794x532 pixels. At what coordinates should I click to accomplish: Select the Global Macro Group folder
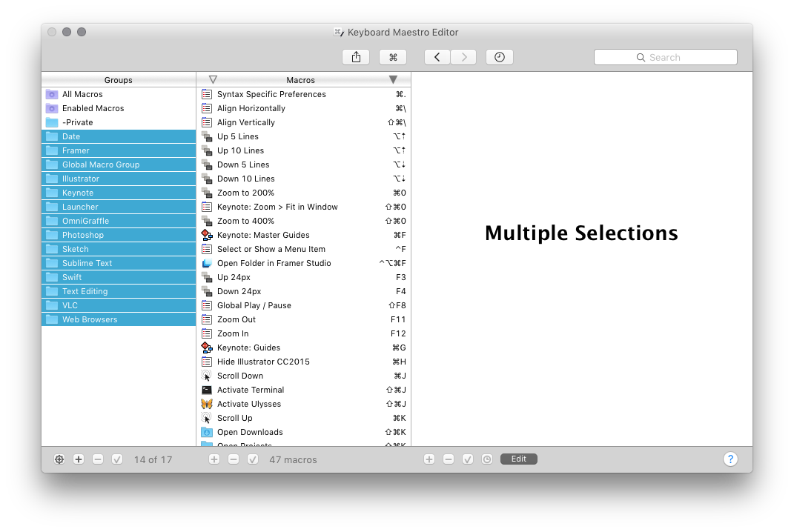[119, 164]
